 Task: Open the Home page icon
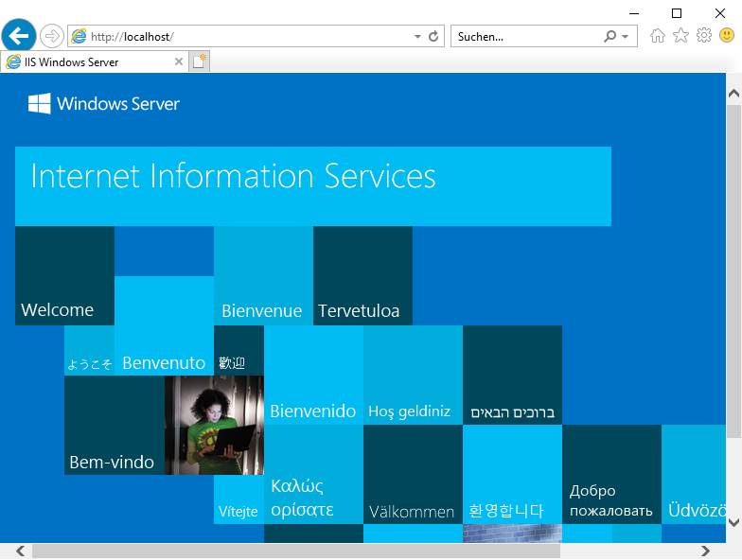coord(658,36)
